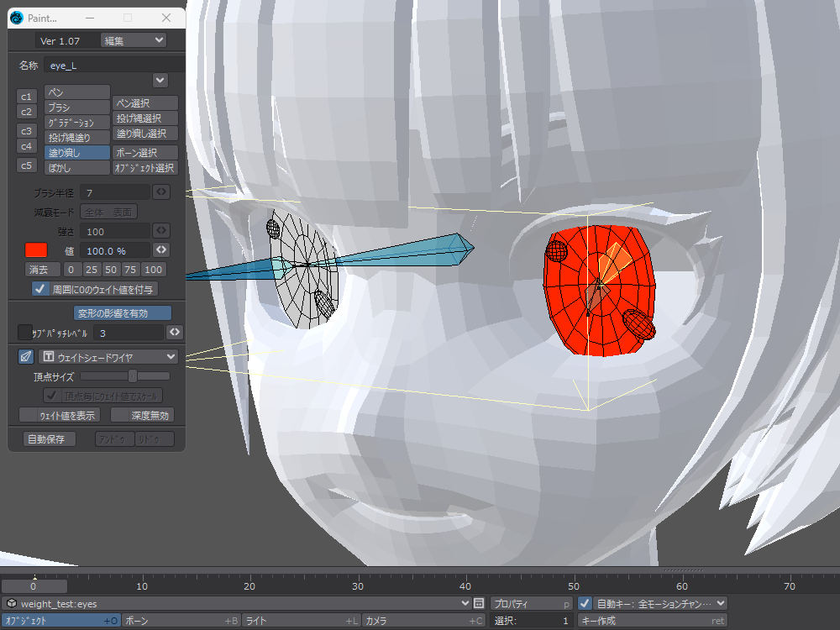Open the dropdown arrow below the eye_L name field
This screenshot has height=630, width=840.
coord(161,80)
